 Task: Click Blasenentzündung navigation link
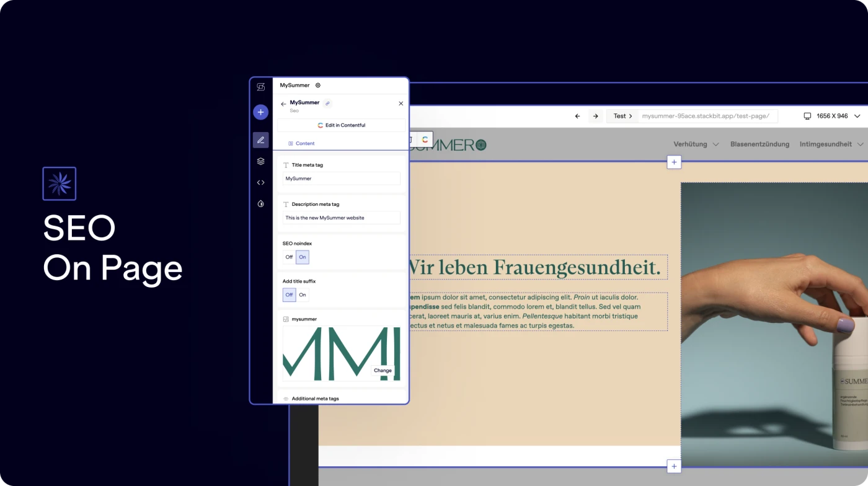(759, 144)
